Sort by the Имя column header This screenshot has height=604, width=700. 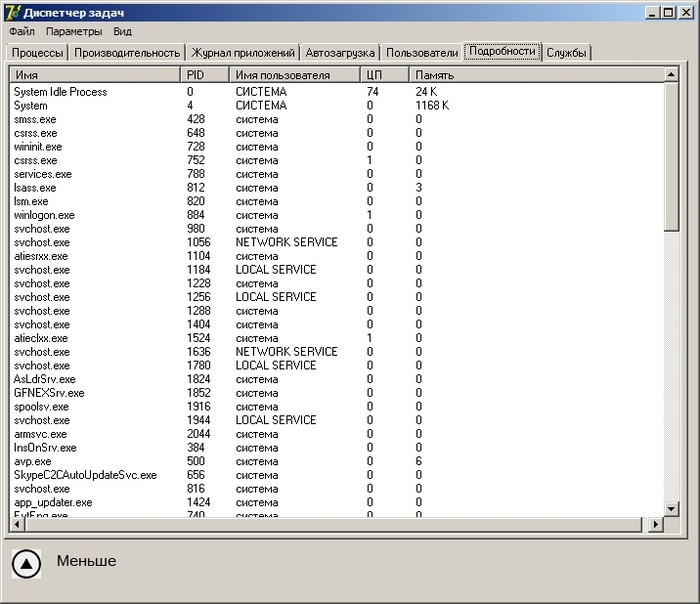95,75
